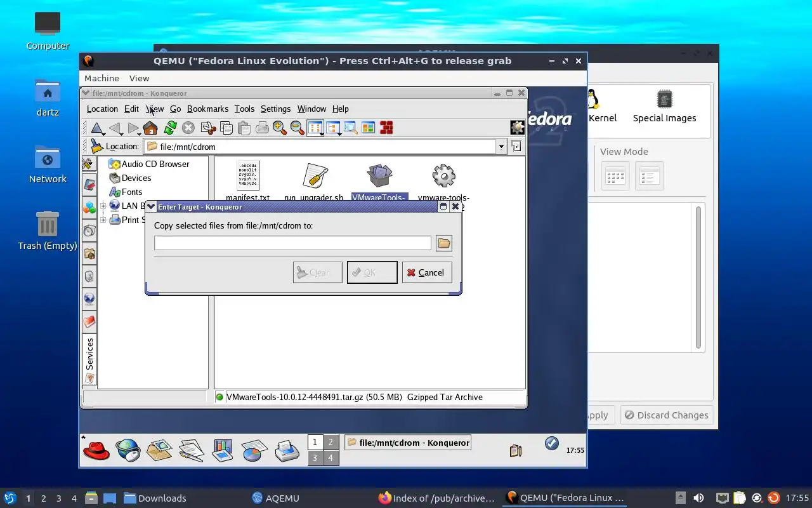Switch to the Firefox Index of /pub/archive task
The width and height of the screenshot is (812, 508).
pos(436,498)
